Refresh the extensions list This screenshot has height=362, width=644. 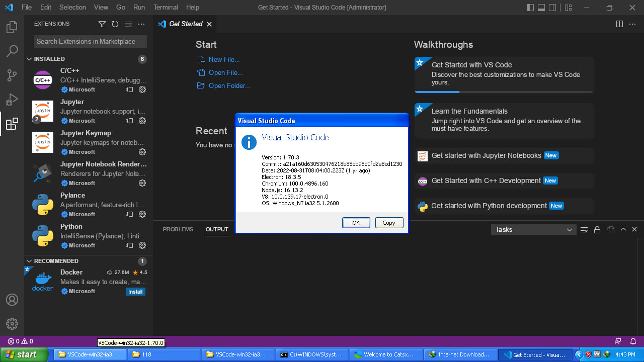(x=115, y=24)
